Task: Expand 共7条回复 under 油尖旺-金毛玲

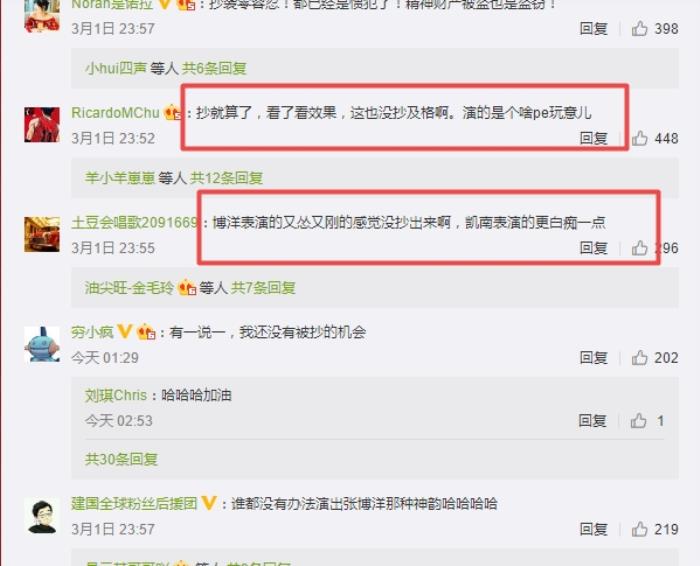Action: point(263,288)
